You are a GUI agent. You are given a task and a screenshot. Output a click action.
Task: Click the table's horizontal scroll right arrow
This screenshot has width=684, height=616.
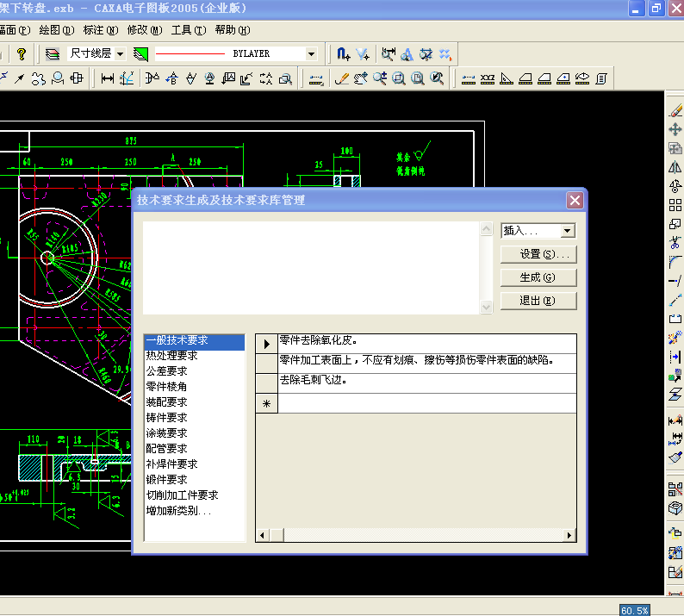[569, 535]
